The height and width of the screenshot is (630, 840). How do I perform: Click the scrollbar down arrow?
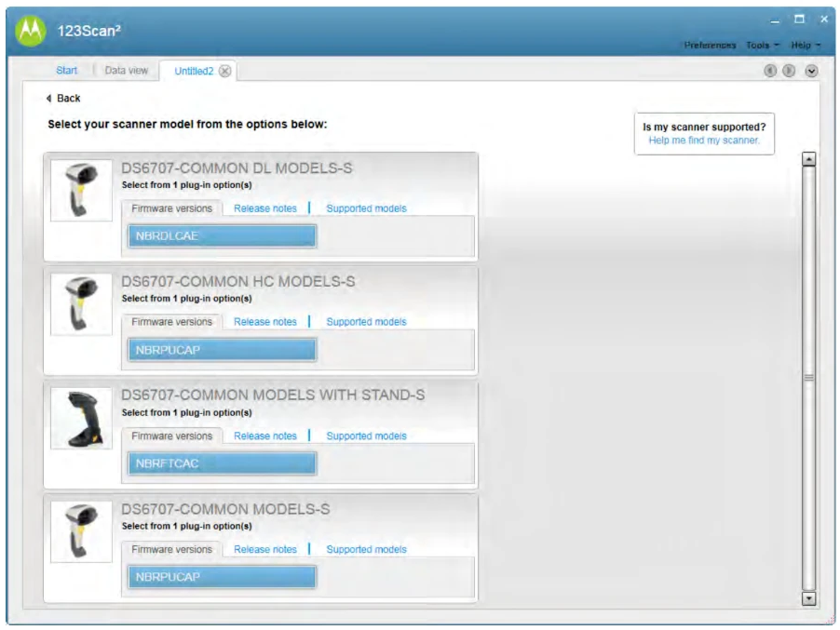pos(809,598)
